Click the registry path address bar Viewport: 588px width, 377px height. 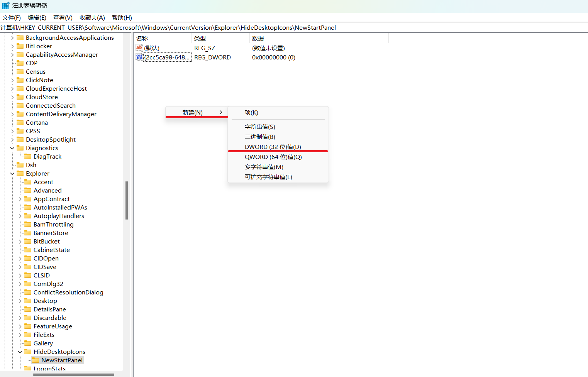294,27
